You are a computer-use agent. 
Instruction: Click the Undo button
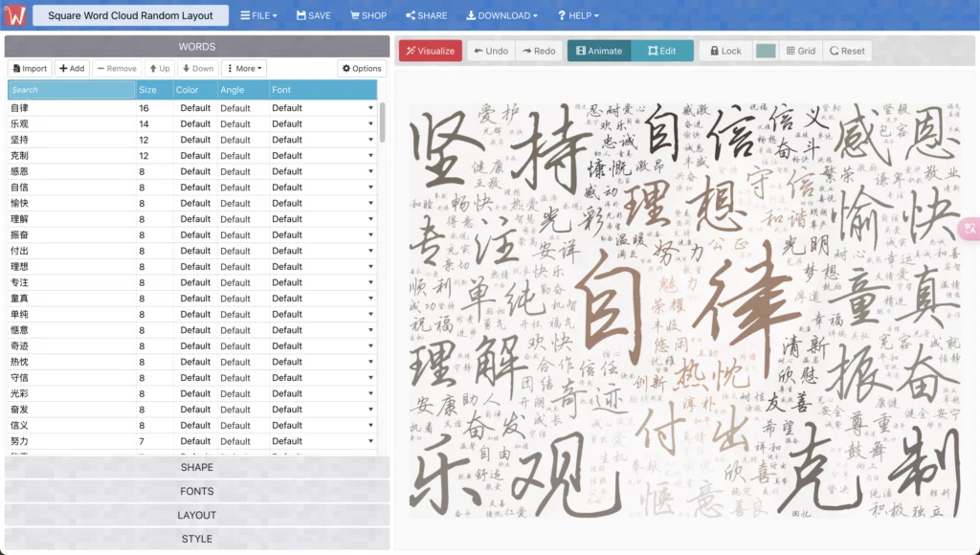491,51
